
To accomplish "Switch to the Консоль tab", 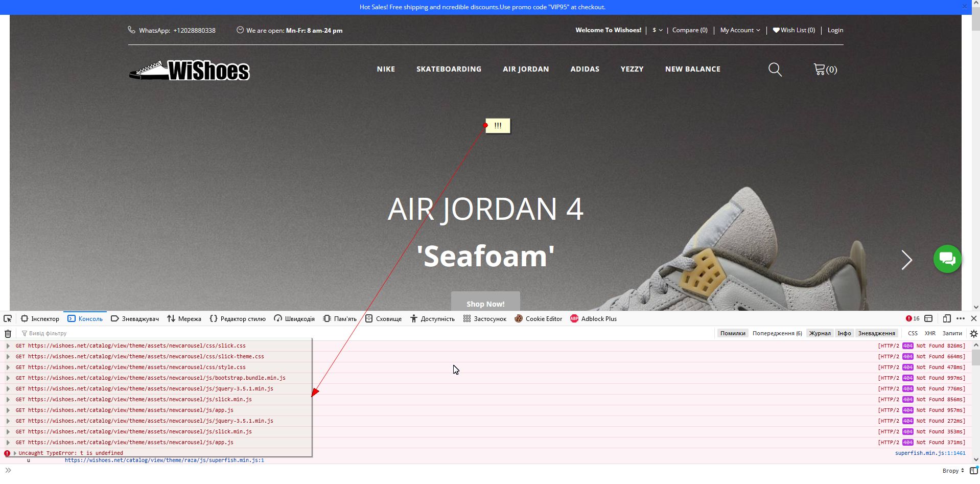I will click(85, 318).
